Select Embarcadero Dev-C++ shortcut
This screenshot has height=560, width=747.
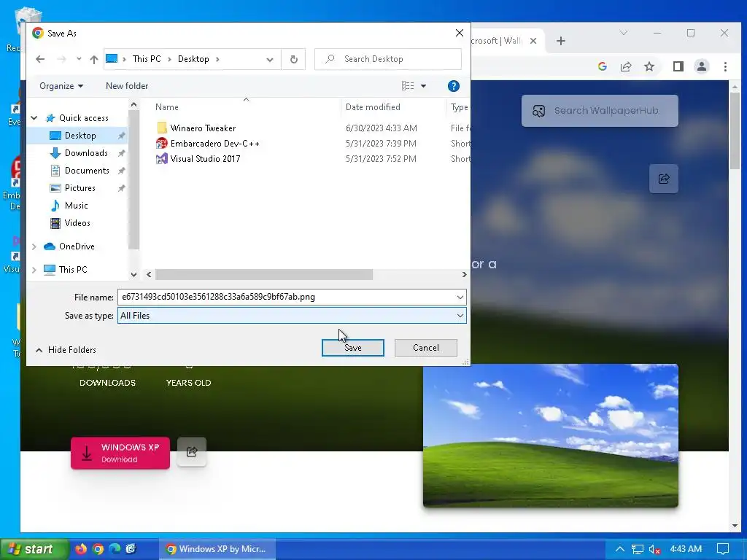(214, 144)
